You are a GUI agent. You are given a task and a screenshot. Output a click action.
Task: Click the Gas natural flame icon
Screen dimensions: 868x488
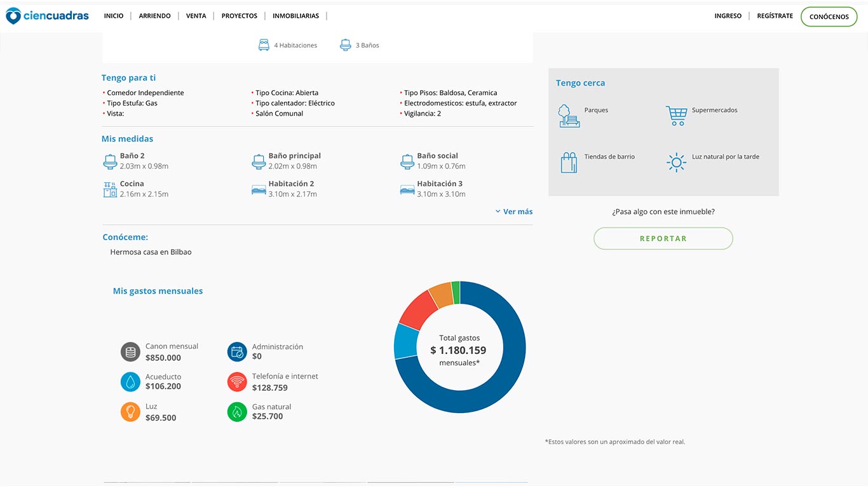237,412
